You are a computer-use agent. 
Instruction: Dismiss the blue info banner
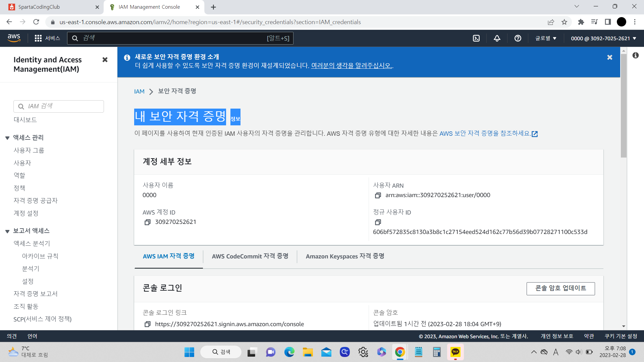(610, 57)
